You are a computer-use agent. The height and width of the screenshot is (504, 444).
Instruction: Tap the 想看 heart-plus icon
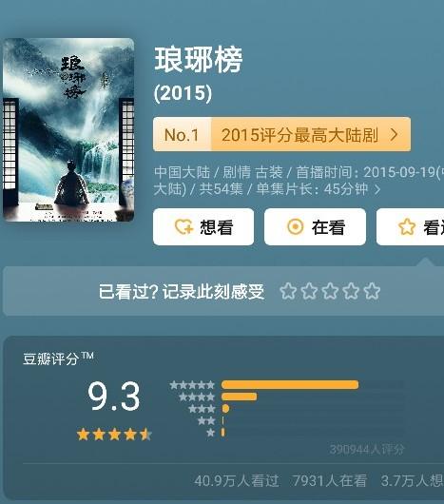(x=184, y=227)
